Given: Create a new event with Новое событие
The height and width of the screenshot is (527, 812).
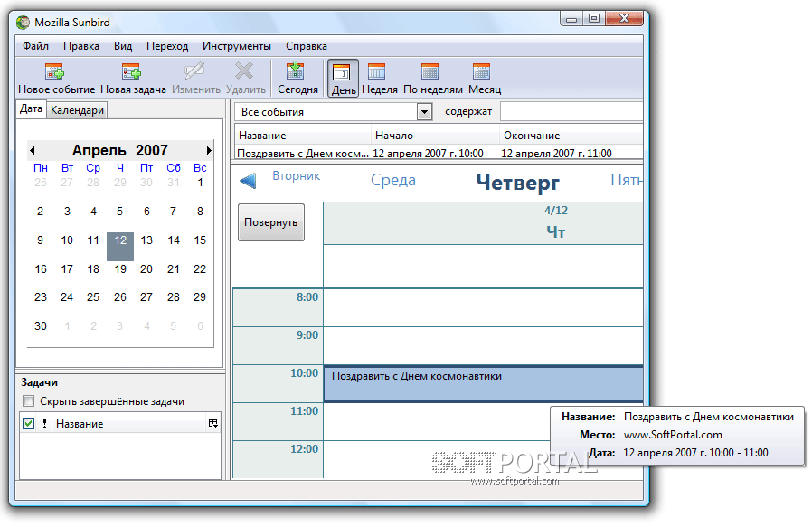Looking at the screenshot, I should tap(56, 78).
